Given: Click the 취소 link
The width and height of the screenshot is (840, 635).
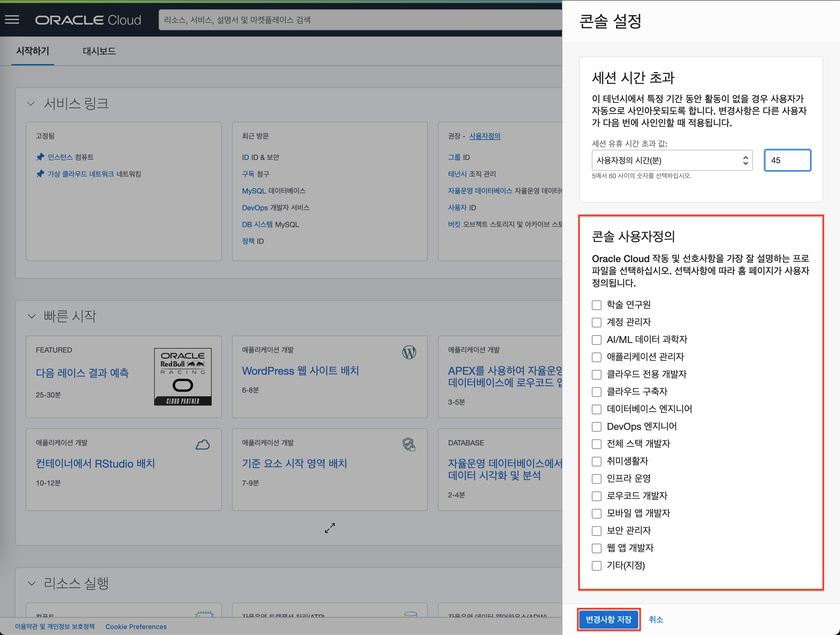Looking at the screenshot, I should [x=656, y=619].
